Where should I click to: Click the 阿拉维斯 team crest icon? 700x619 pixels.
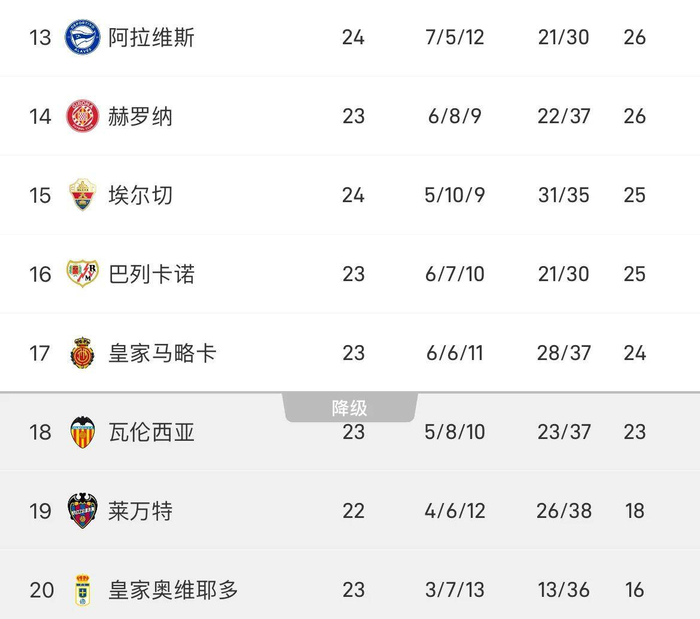[82, 38]
